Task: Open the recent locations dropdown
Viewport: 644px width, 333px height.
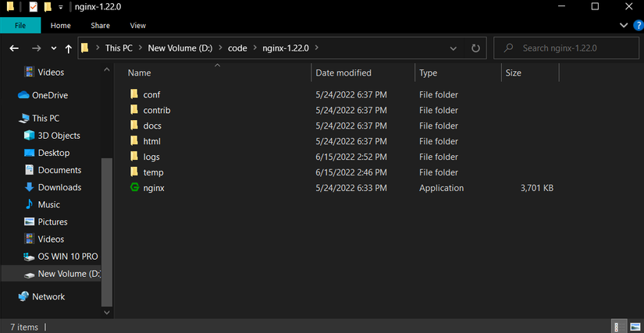Action: (x=52, y=48)
